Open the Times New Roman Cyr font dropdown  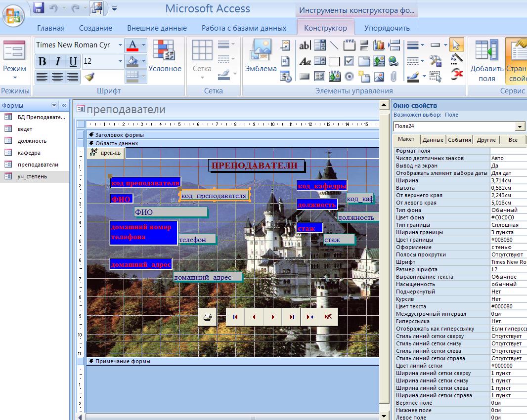click(120, 44)
